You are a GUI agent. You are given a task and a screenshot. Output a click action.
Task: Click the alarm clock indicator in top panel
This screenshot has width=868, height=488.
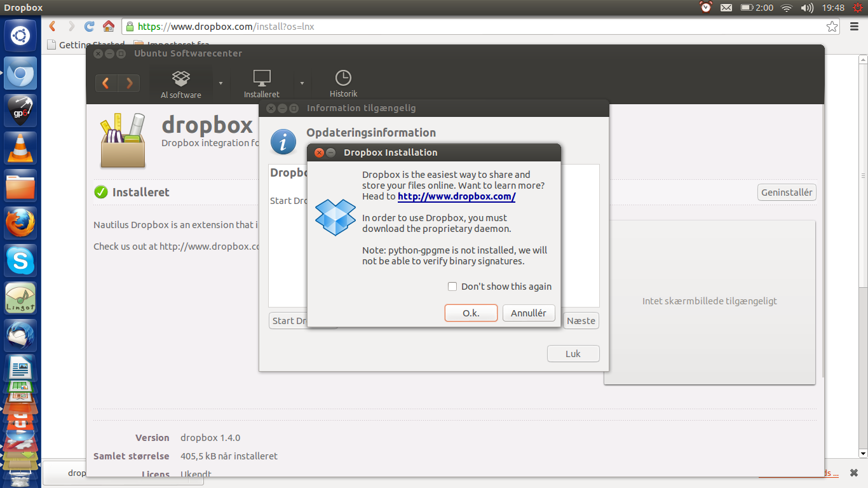706,8
